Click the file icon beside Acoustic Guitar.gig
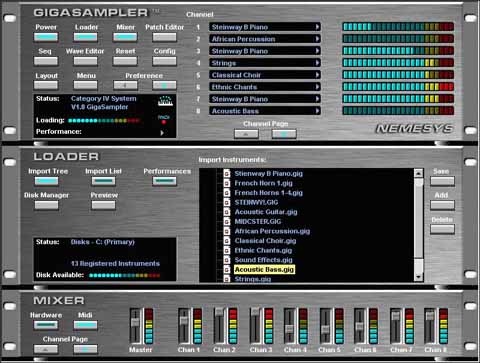The image size is (480, 363). [x=227, y=212]
